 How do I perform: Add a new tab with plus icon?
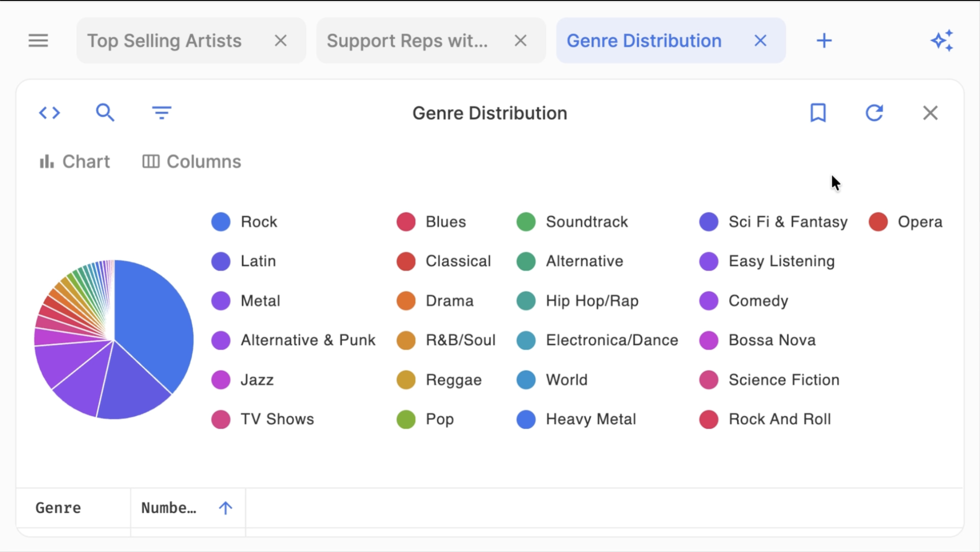point(824,41)
